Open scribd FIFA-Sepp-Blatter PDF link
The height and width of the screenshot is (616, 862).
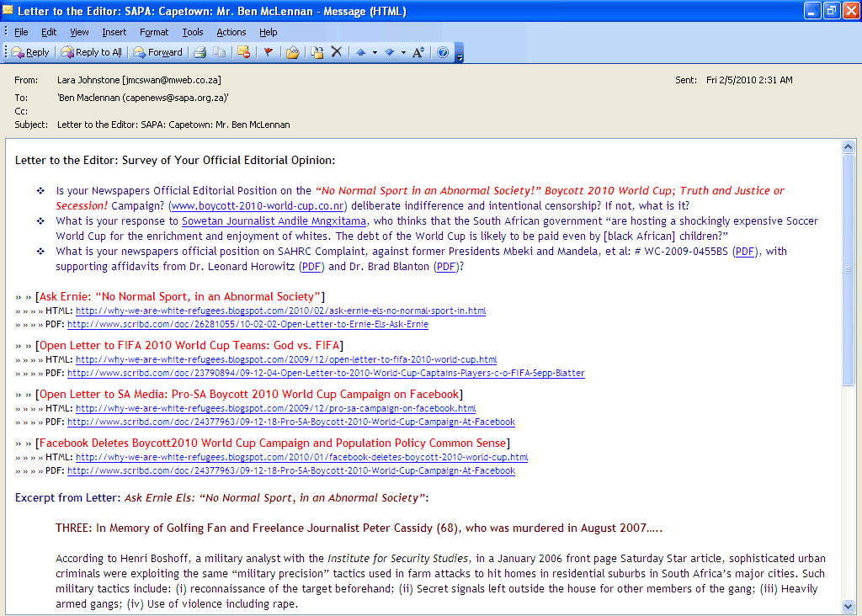(326, 373)
